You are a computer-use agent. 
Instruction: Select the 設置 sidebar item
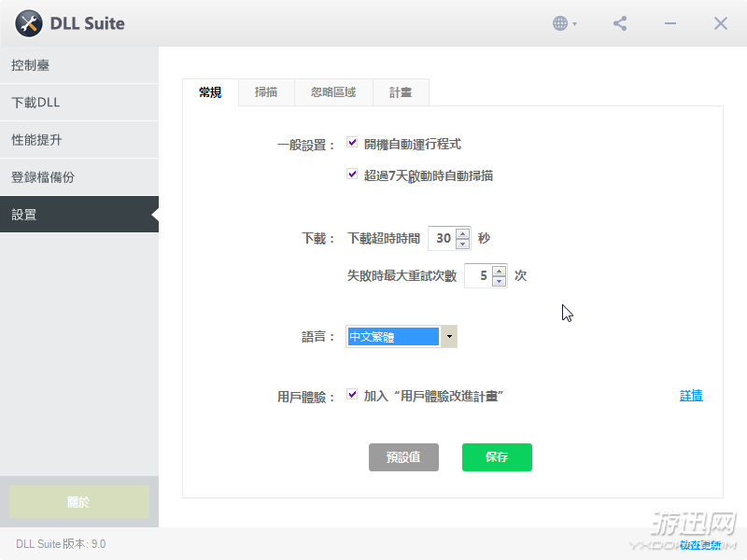click(x=79, y=215)
